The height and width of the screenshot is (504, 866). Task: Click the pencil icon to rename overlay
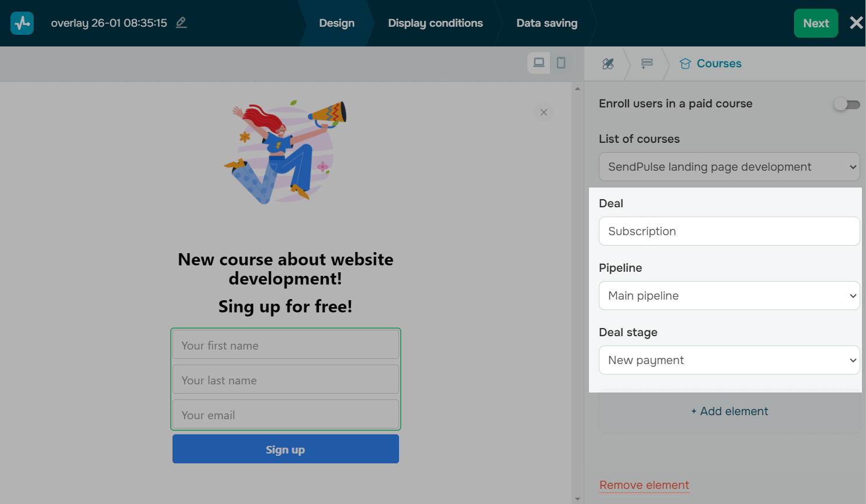[181, 23]
